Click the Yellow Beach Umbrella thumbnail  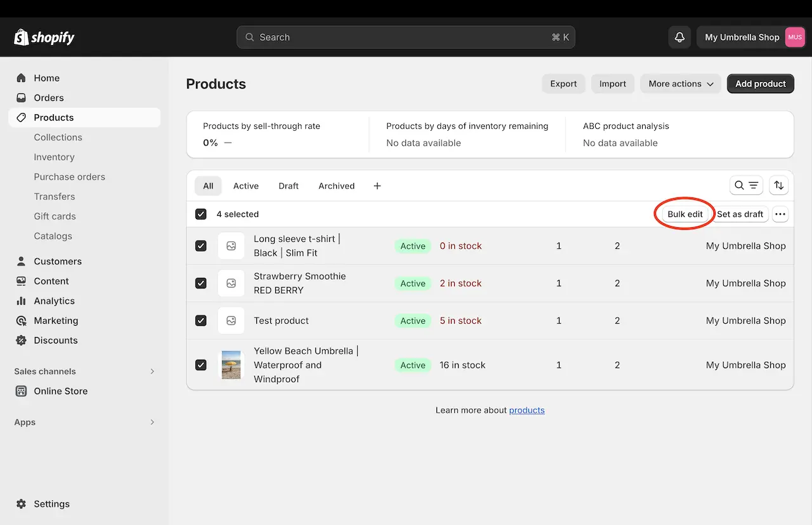(x=231, y=365)
